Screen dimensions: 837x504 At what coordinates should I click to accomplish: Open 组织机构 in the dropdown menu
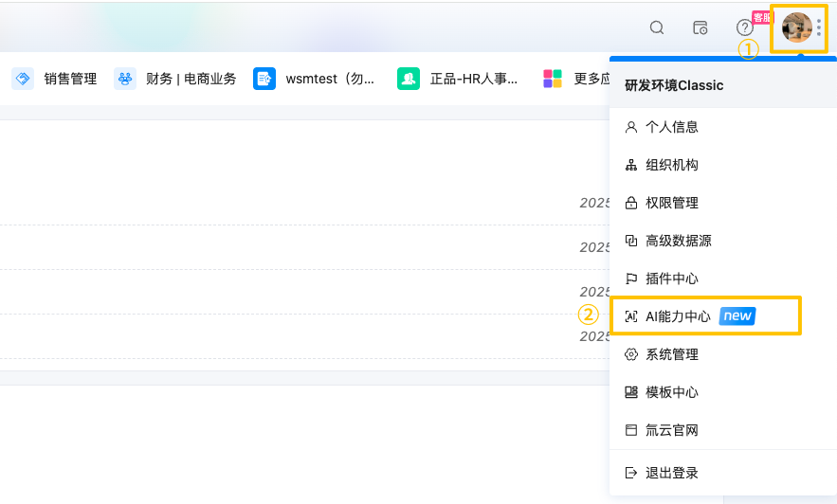[x=671, y=165]
